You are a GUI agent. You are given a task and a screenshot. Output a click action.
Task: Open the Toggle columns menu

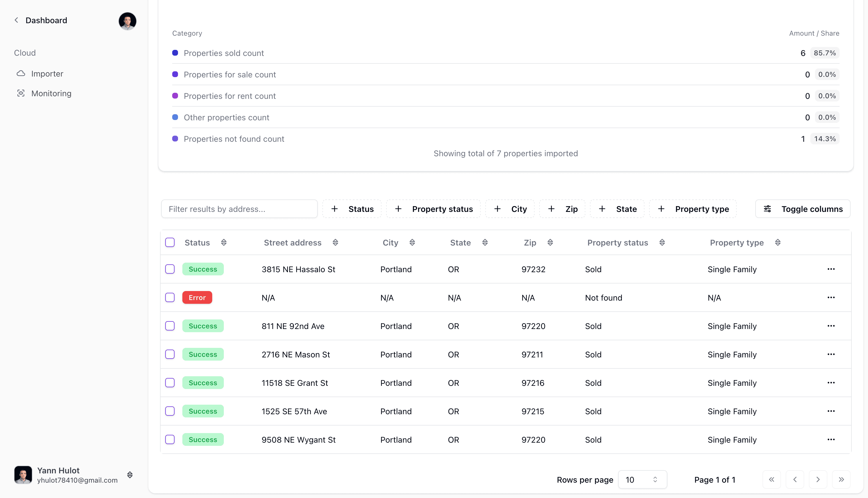pos(803,209)
